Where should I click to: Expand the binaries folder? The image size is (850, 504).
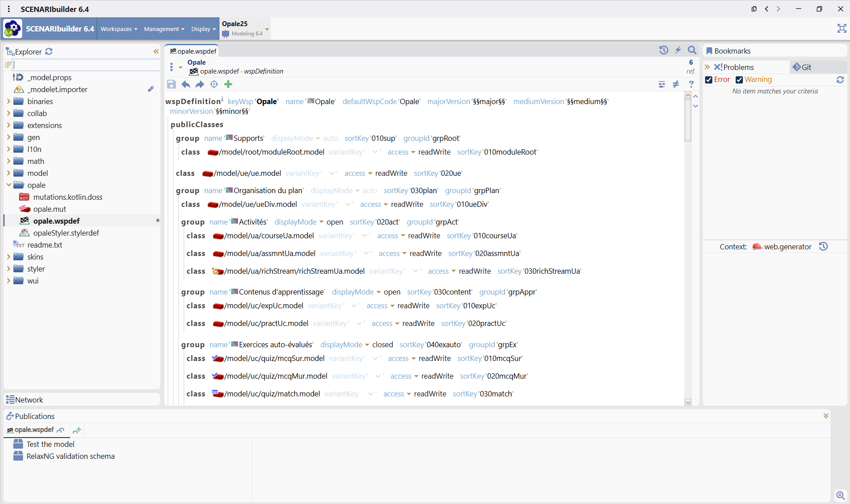pyautogui.click(x=8, y=101)
